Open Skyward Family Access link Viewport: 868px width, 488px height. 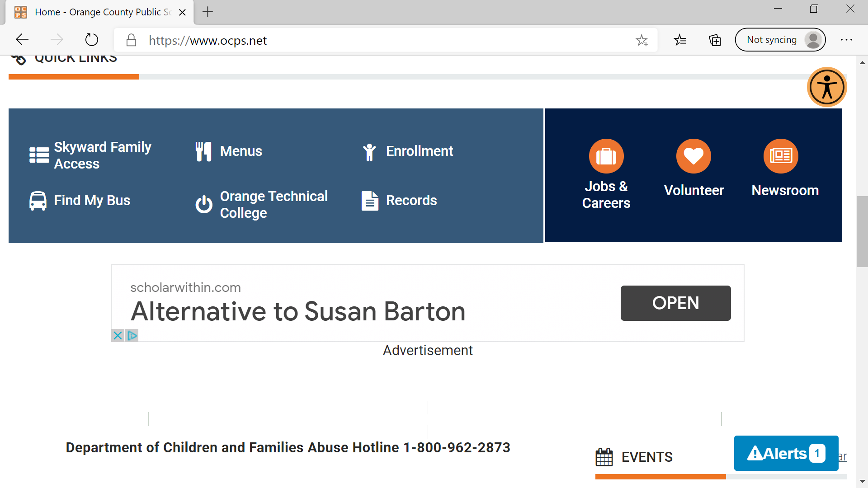click(x=102, y=155)
